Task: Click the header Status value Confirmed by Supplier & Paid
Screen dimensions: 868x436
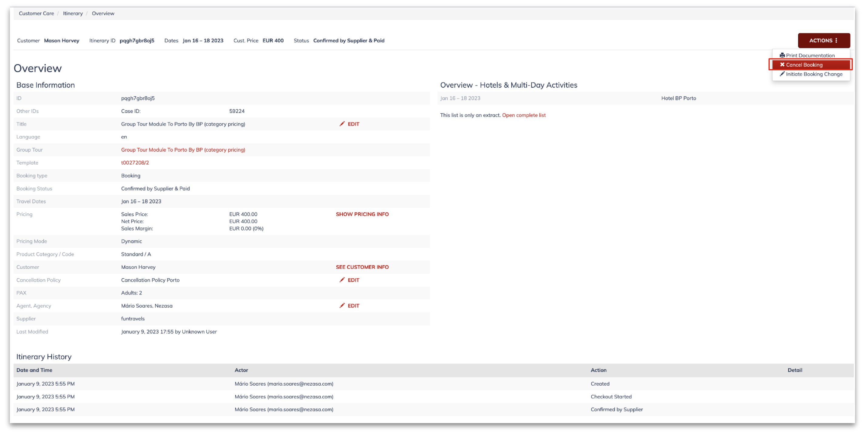Action: point(349,40)
